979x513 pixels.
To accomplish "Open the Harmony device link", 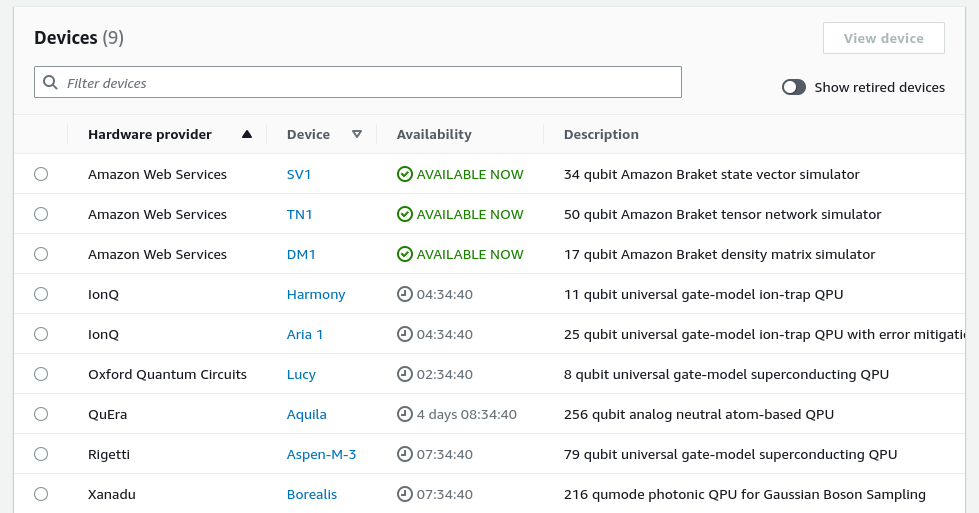I will point(316,295).
